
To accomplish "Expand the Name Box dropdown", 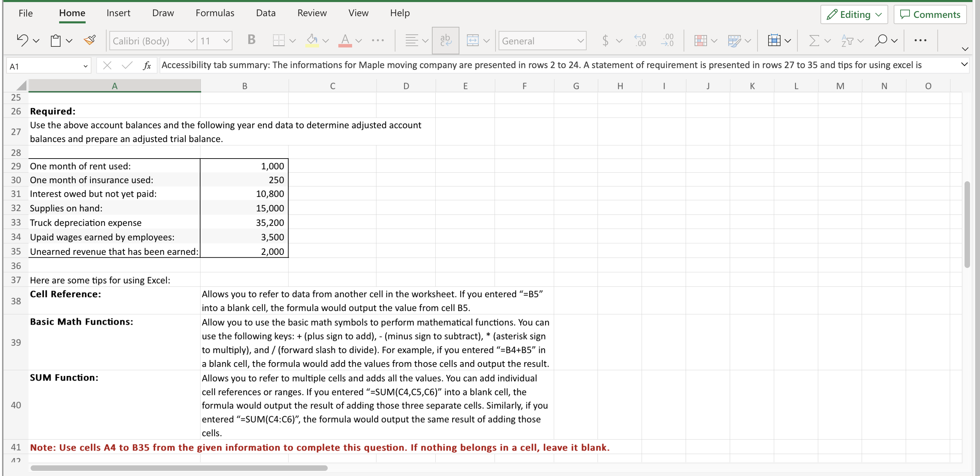I will pyautogui.click(x=86, y=65).
